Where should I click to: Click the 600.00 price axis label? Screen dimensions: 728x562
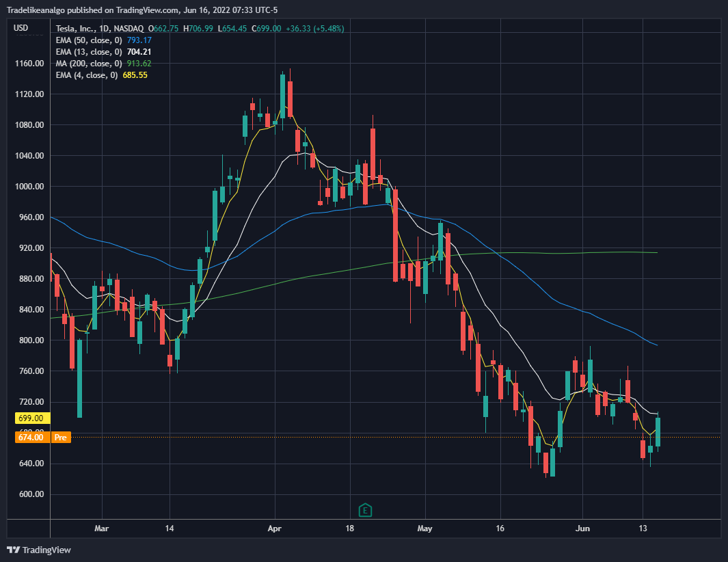(x=31, y=494)
